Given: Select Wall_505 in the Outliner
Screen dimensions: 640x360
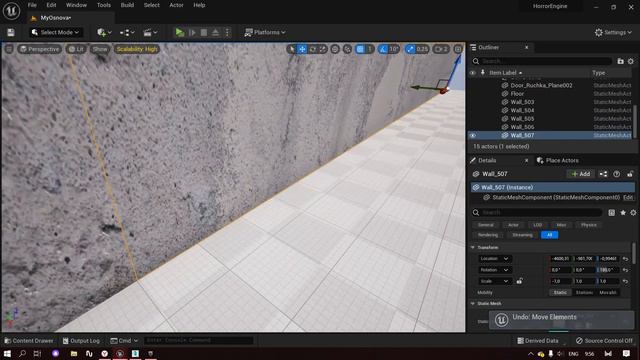Looking at the screenshot, I should point(522,119).
